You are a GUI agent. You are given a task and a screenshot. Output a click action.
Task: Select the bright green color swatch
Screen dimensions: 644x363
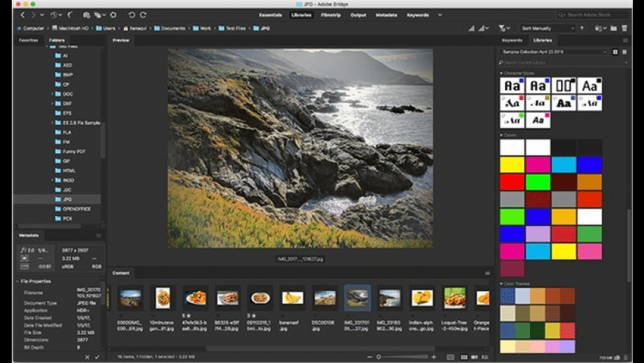(539, 181)
